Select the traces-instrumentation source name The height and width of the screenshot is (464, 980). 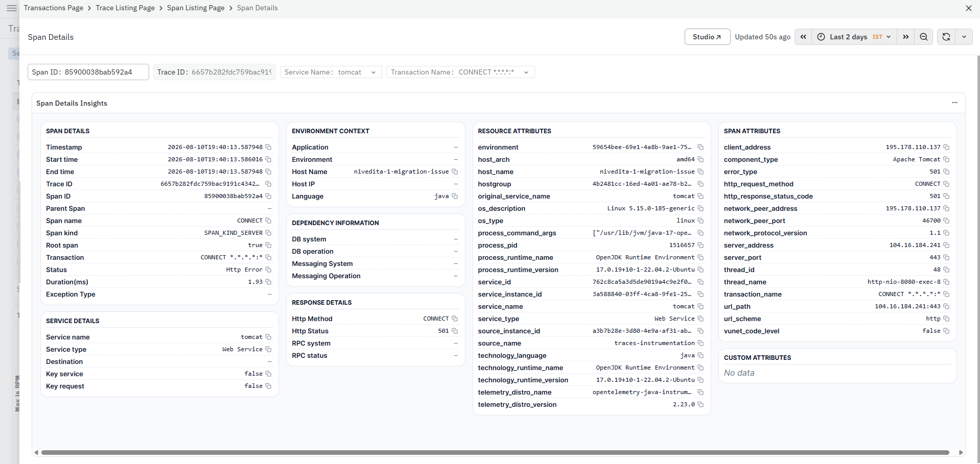tap(655, 343)
